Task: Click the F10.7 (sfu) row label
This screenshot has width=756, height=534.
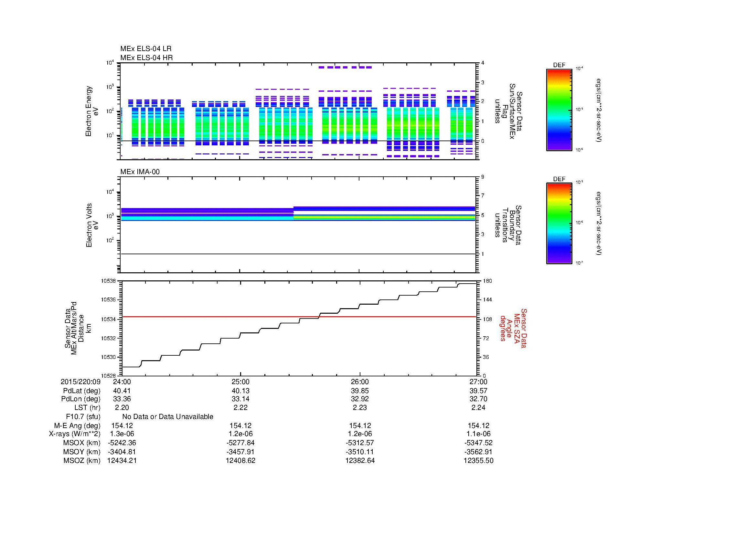Action: (x=83, y=417)
